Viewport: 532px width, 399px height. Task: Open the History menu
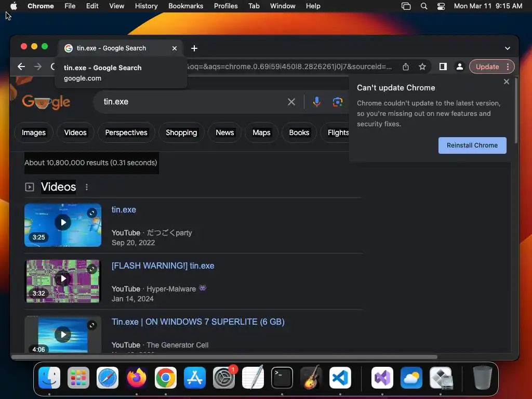click(146, 6)
